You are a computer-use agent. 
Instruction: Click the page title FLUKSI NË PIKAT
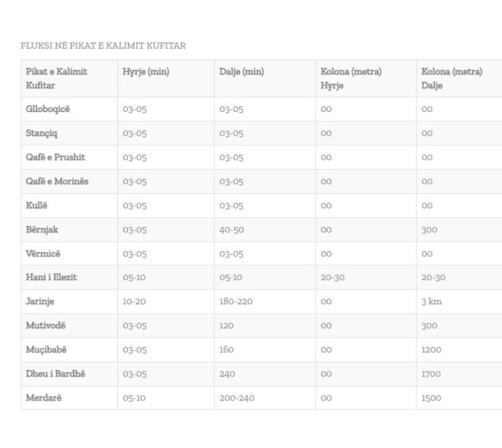coord(103,46)
